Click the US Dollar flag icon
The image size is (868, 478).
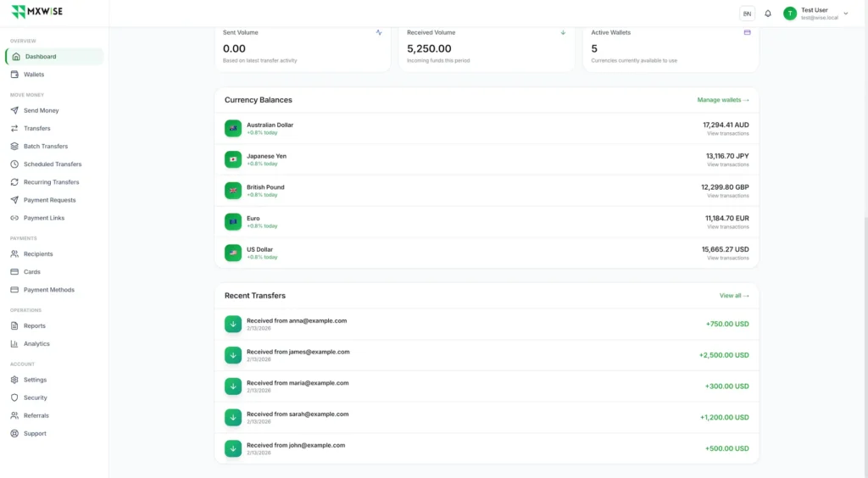click(233, 253)
